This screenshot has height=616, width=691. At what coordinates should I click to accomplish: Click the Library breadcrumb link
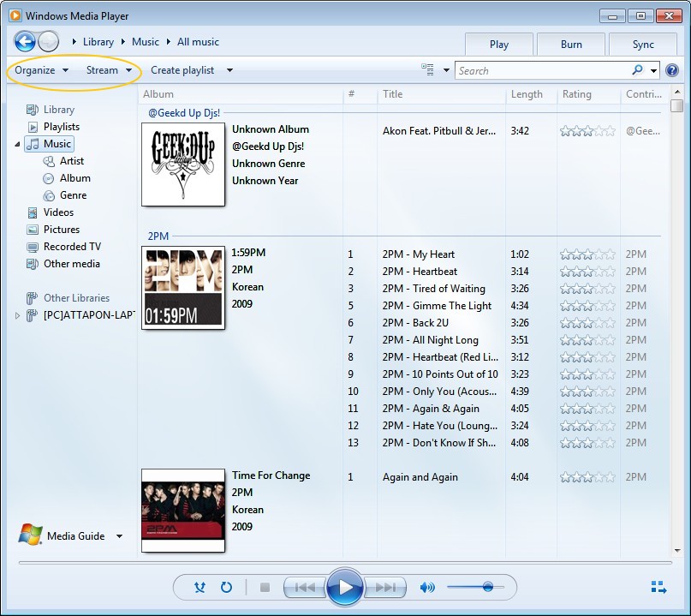point(98,42)
